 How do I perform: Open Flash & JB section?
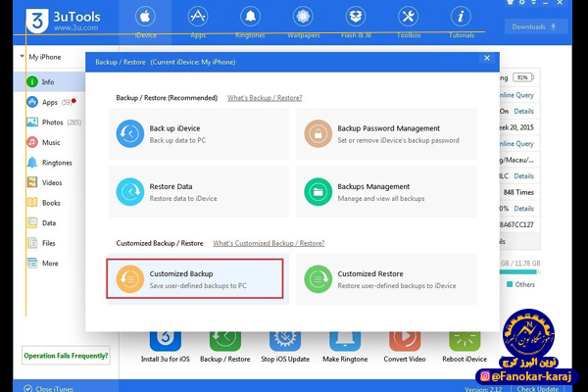(x=356, y=17)
